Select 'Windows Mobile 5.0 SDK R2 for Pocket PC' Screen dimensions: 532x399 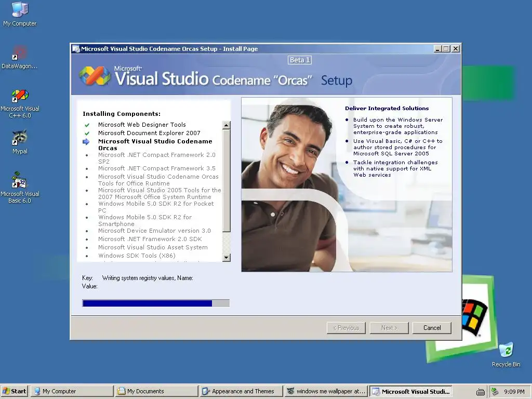click(156, 207)
